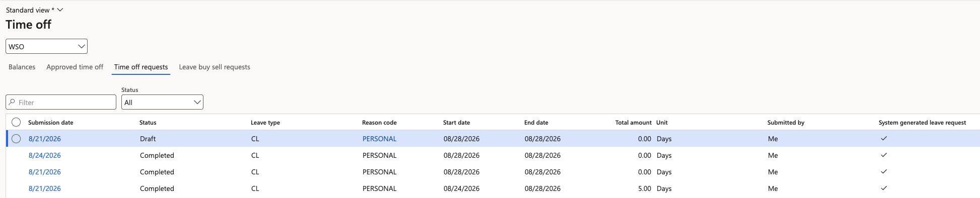The height and width of the screenshot is (198, 980).
Task: Switch to the Balances tab
Action: (22, 67)
